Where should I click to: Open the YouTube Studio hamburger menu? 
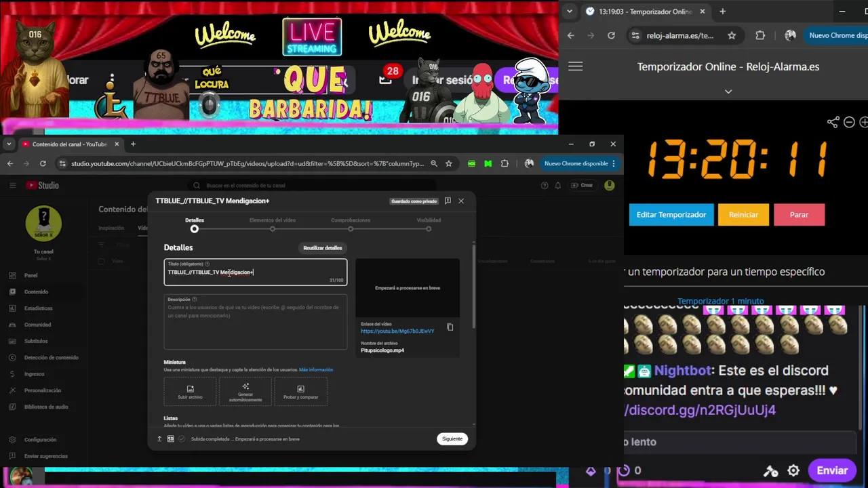[12, 185]
